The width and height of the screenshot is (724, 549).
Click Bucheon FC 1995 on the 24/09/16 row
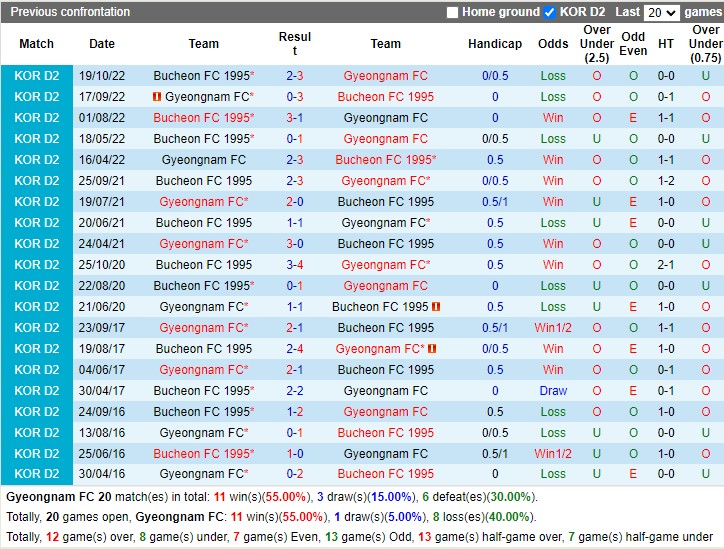click(x=204, y=412)
